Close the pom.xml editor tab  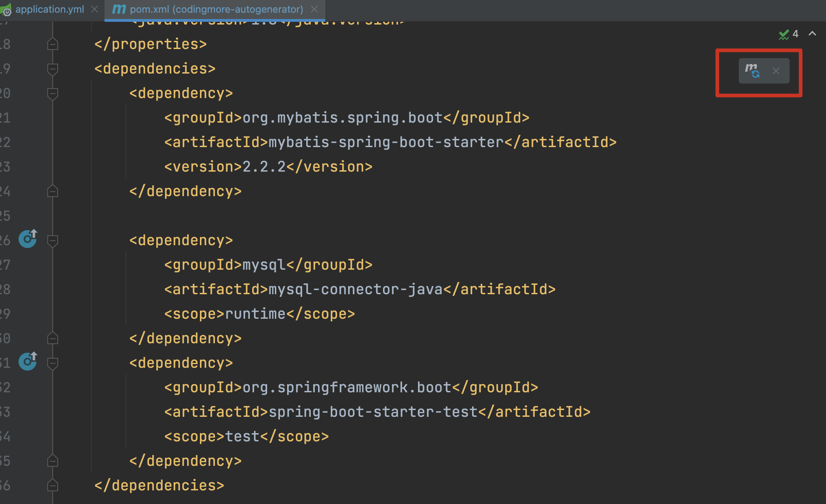(x=314, y=10)
